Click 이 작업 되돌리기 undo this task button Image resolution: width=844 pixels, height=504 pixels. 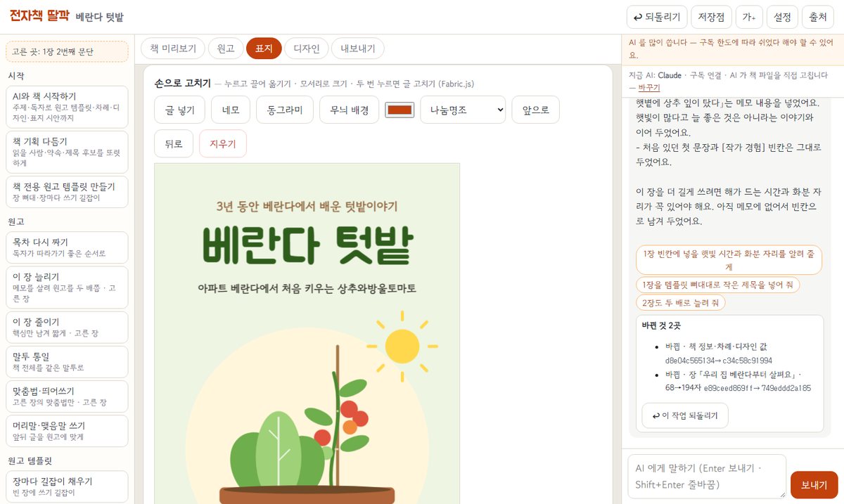[x=685, y=415]
